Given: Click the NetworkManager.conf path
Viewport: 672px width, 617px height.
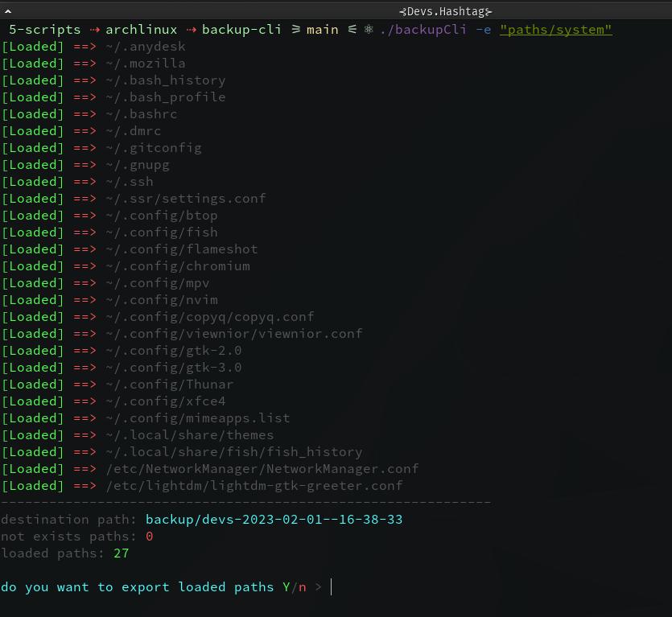Looking at the screenshot, I should click(x=262, y=469).
